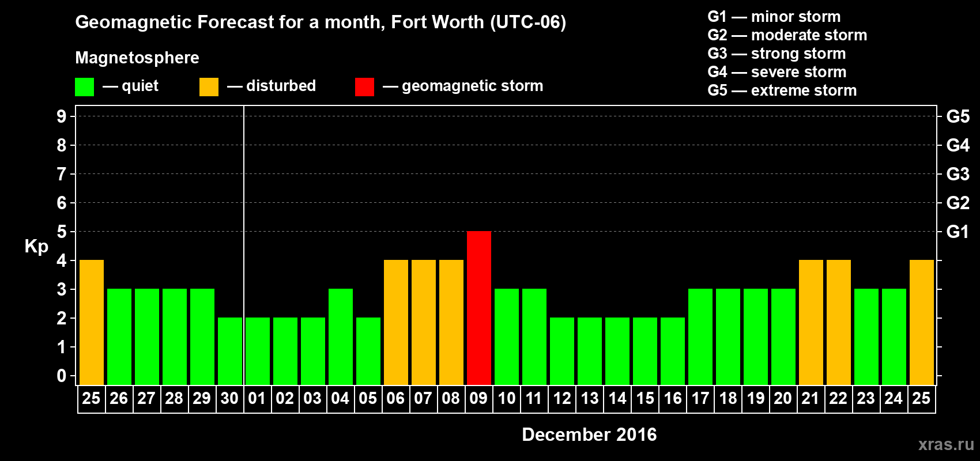Click the green quiet legend swatch
This screenshot has width=980, height=461.
point(84,87)
